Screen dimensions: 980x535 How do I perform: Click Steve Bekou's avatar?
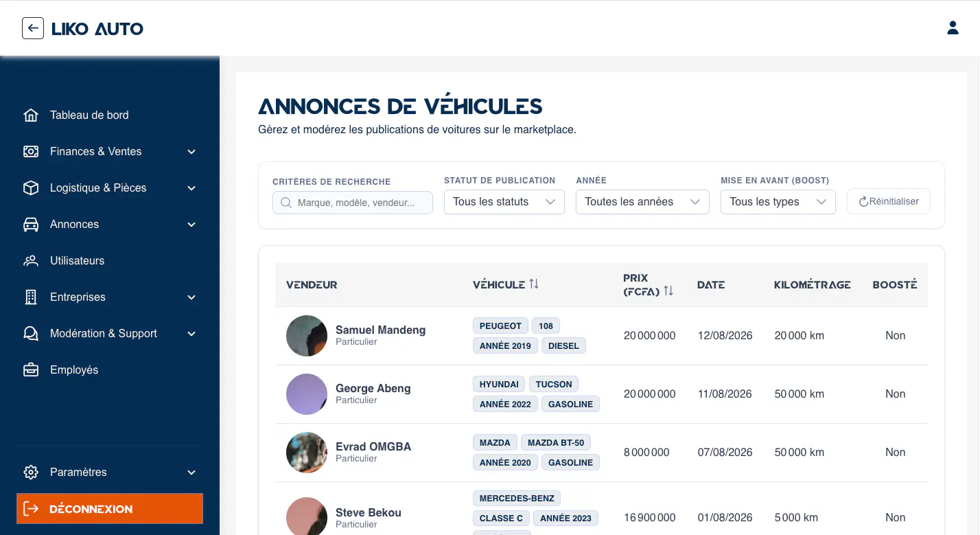click(x=307, y=516)
